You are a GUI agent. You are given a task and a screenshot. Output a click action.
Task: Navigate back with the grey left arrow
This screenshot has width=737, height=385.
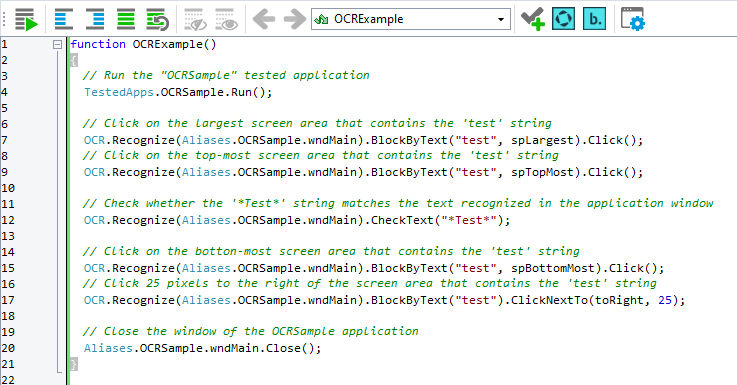pyautogui.click(x=264, y=19)
